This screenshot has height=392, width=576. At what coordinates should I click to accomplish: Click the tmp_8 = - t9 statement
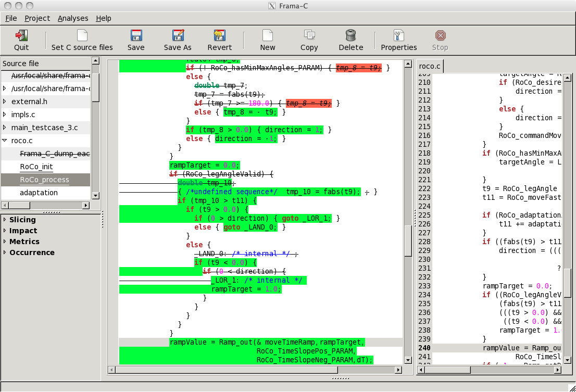250,112
